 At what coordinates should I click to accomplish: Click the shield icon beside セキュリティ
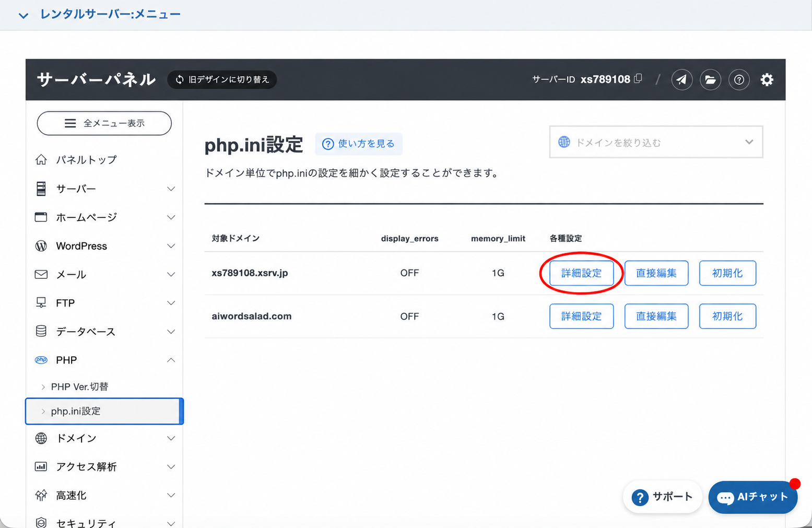point(41,522)
